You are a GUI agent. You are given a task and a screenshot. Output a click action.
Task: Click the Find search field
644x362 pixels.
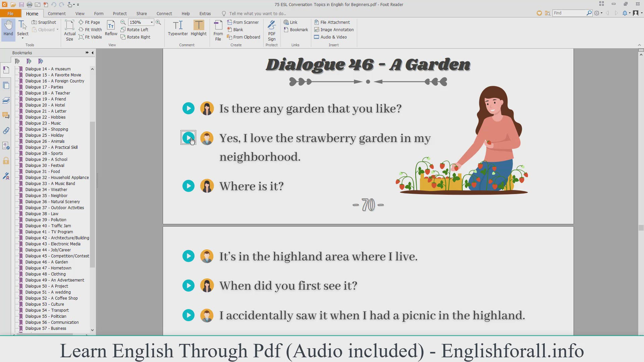(569, 13)
